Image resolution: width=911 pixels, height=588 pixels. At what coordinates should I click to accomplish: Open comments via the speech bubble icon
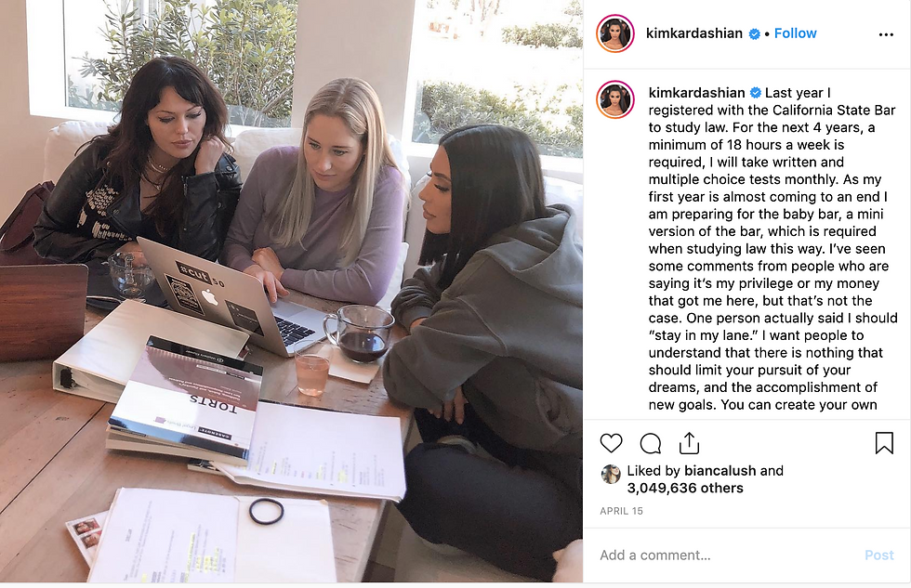click(650, 443)
